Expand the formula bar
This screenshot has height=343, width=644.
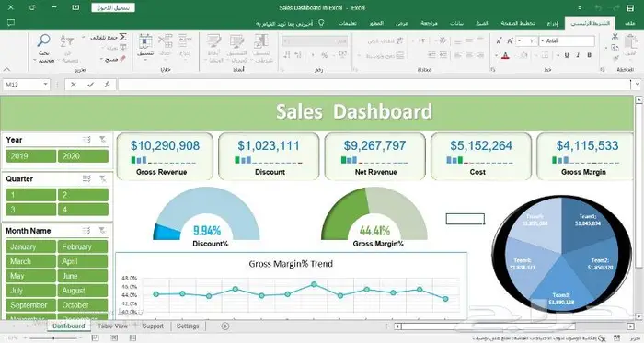pos(638,85)
